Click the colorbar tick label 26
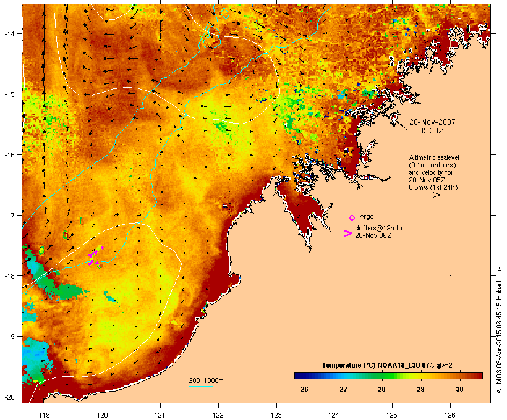The image size is (507, 420). coord(304,389)
